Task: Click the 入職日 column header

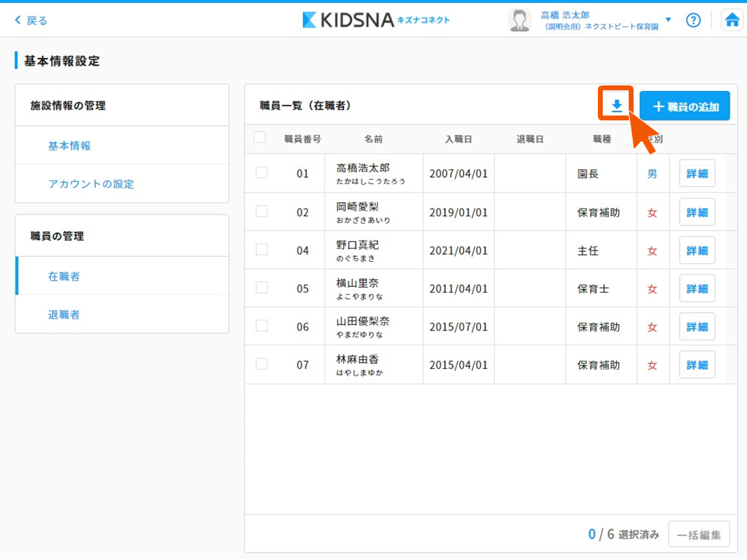Action: (459, 139)
